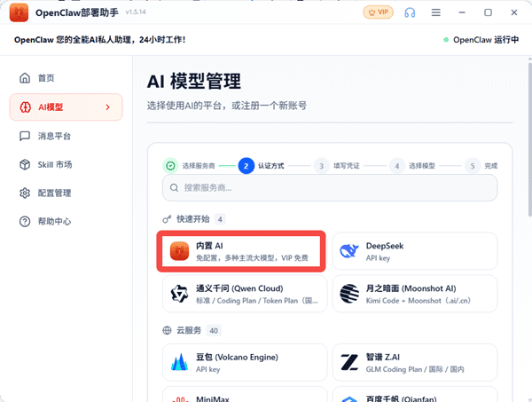Click step 3 填写凭证 circle
532x402 pixels.
321,166
